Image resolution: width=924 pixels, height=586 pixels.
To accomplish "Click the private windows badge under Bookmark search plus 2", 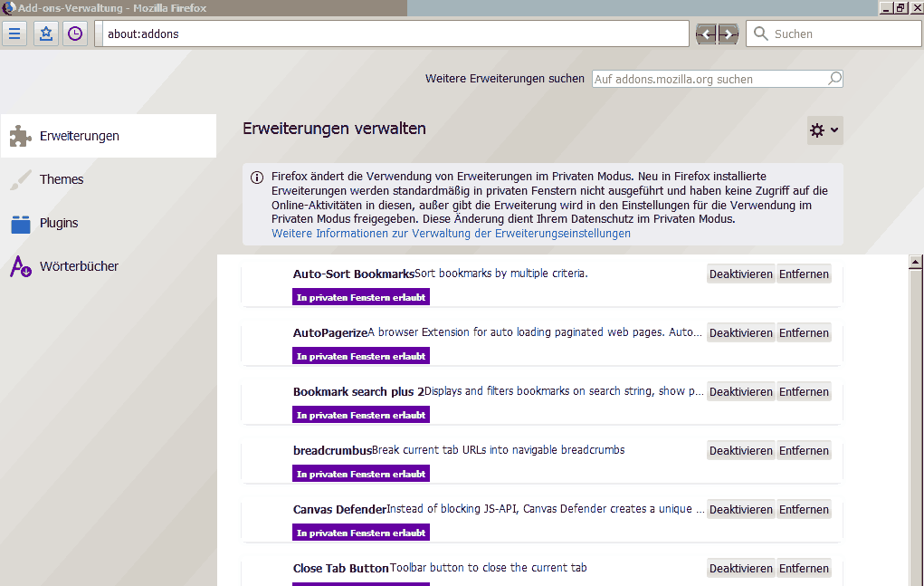I will tap(361, 415).
